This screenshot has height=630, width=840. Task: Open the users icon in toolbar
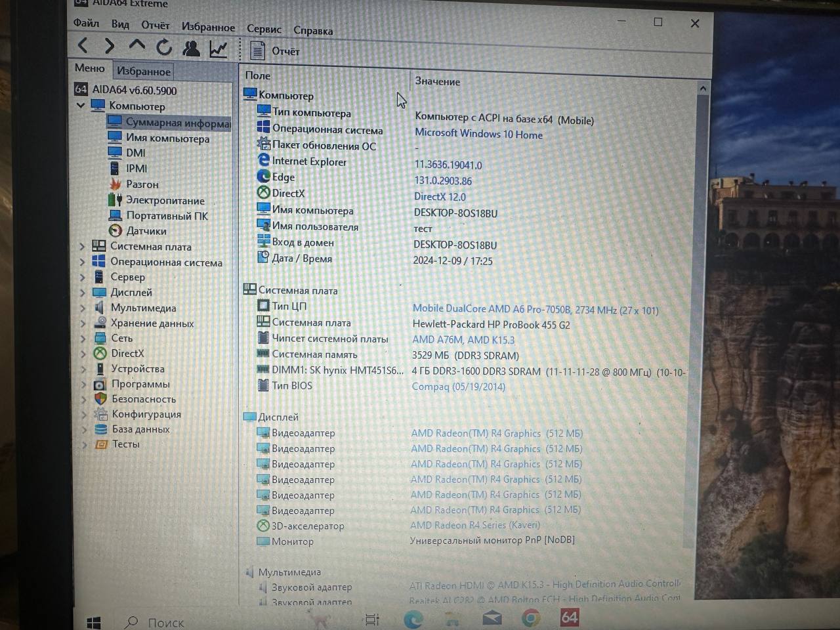[191, 48]
